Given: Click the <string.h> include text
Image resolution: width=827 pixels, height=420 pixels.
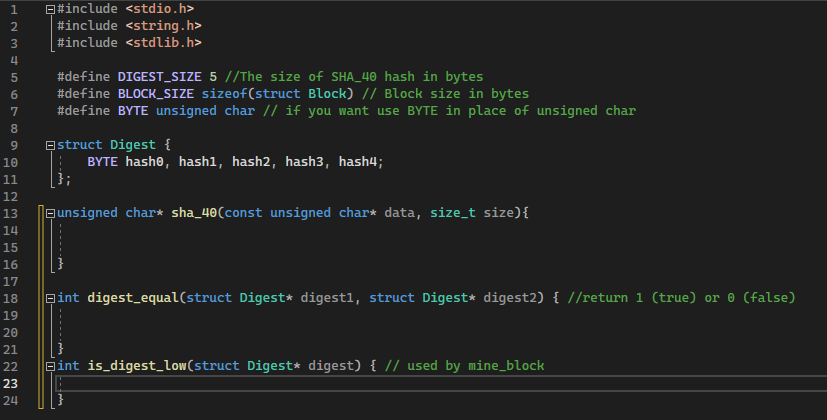Looking at the screenshot, I should 164,25.
